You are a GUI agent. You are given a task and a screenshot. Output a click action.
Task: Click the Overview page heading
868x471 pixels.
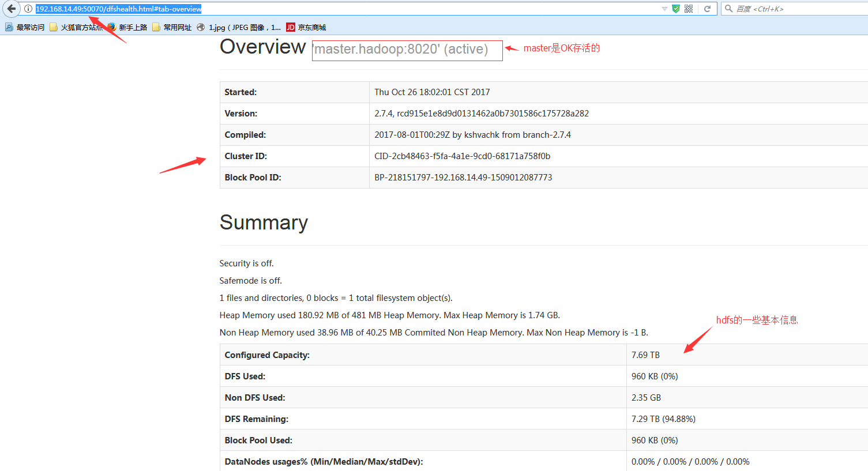262,47
